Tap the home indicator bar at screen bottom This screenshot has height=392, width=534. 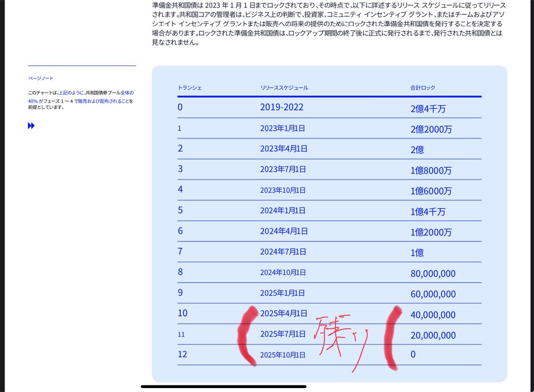point(224,386)
